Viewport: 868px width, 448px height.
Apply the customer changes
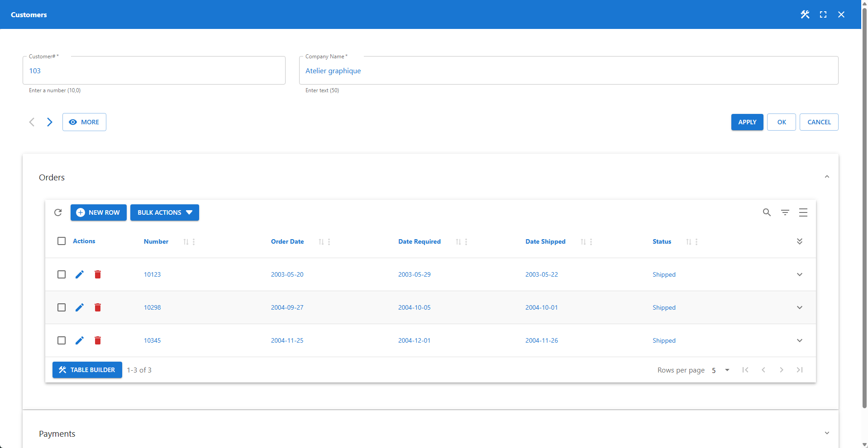747,122
